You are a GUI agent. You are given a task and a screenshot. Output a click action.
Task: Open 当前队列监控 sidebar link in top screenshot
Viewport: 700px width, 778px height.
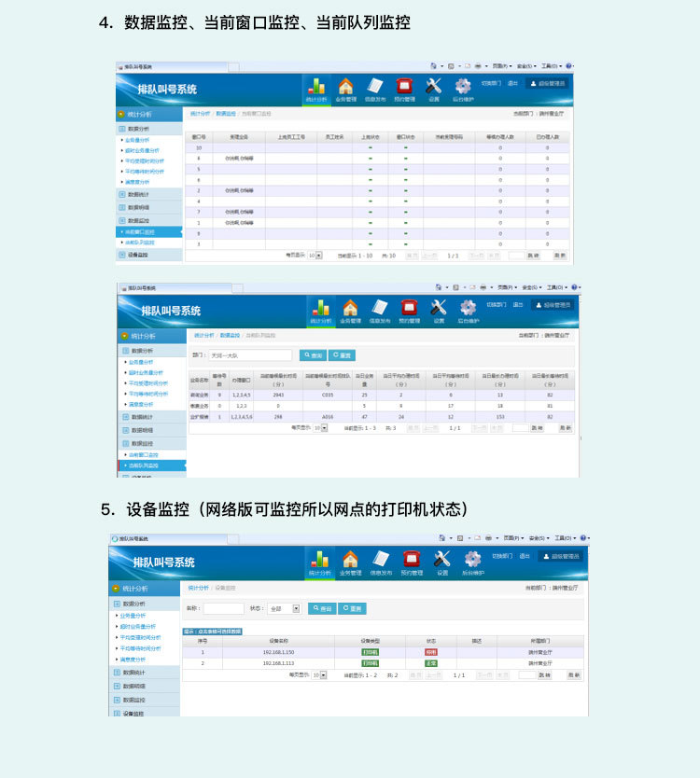pos(139,243)
